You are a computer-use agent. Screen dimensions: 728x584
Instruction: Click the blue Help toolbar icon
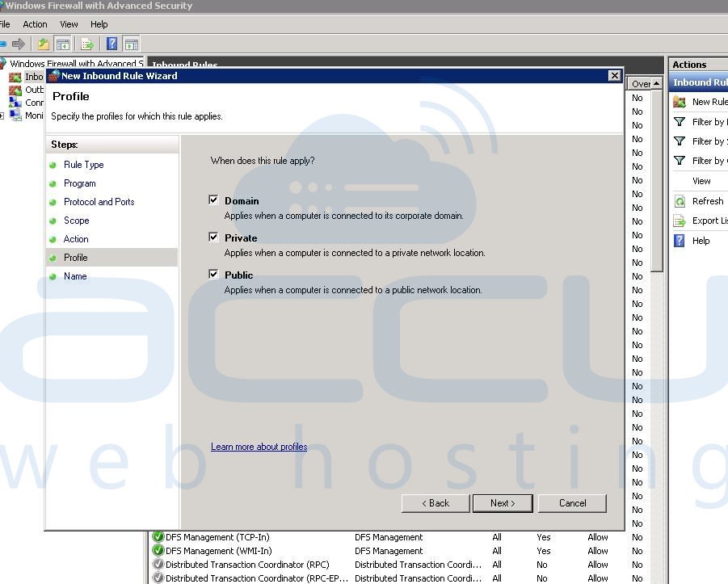(x=112, y=44)
